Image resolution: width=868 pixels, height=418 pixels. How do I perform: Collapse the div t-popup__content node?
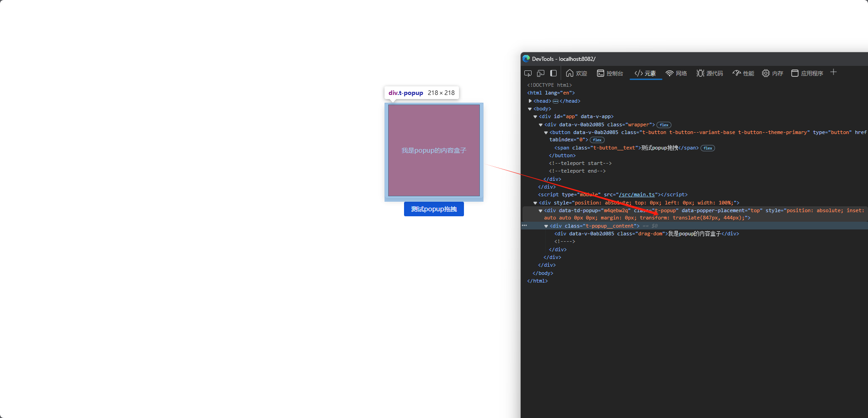[x=546, y=226]
